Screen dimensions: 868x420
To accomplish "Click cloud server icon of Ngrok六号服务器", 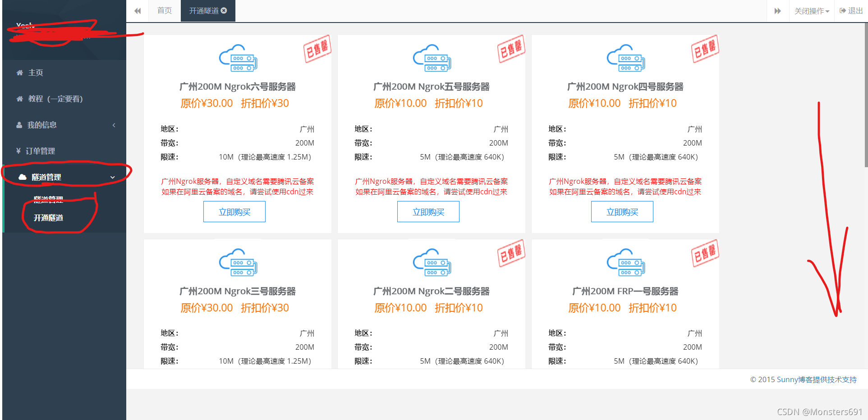I will click(x=238, y=58).
